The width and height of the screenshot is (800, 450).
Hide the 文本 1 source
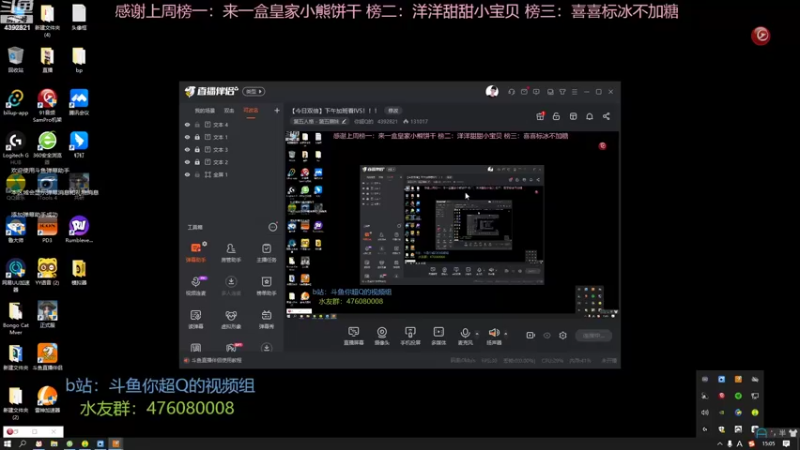click(x=187, y=137)
